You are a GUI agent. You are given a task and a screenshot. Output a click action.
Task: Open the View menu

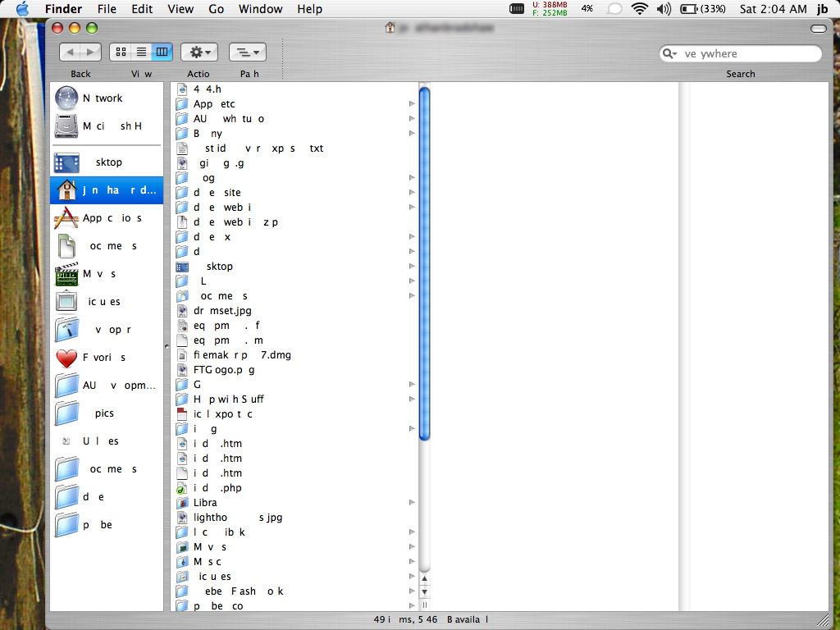pyautogui.click(x=180, y=9)
